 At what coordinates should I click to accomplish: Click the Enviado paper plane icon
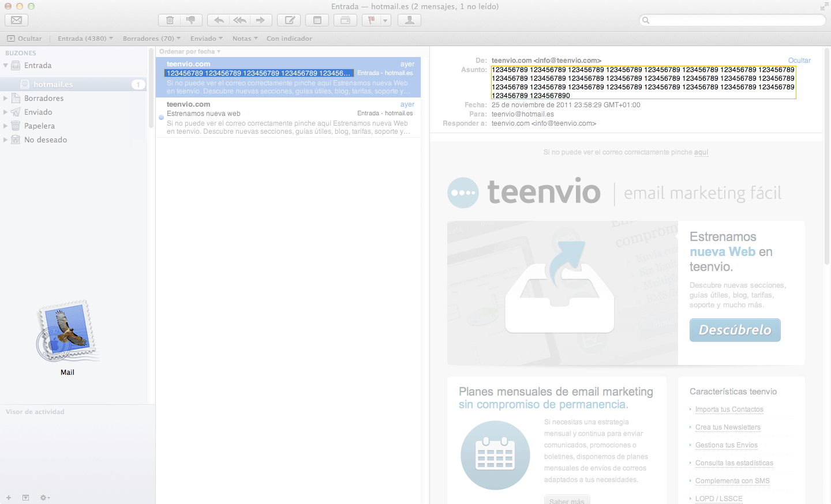[16, 112]
